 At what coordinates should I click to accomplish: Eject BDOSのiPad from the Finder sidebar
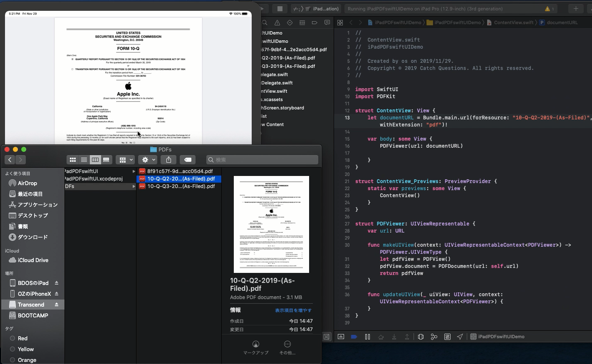point(57,283)
